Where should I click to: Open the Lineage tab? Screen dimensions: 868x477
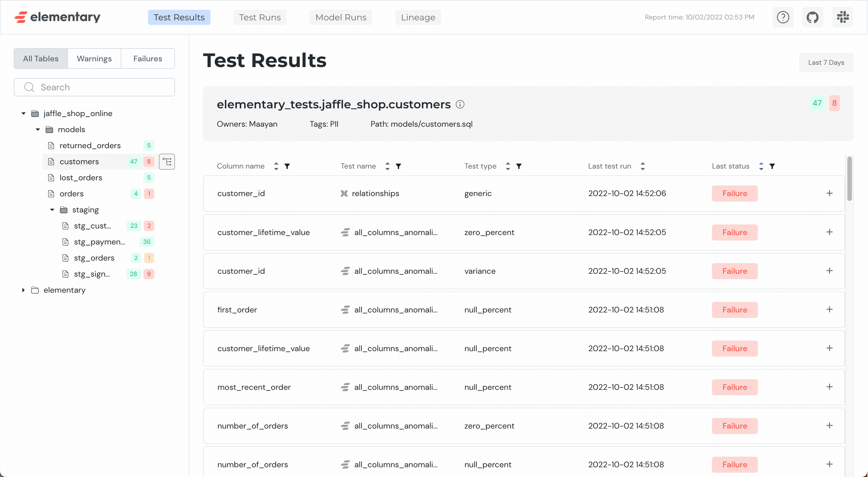418,17
